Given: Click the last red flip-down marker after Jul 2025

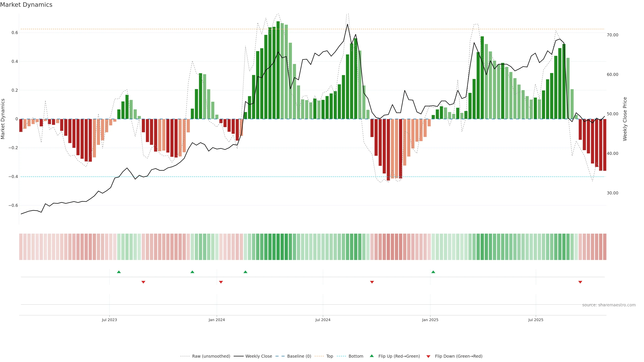Looking at the screenshot, I should tap(580, 282).
